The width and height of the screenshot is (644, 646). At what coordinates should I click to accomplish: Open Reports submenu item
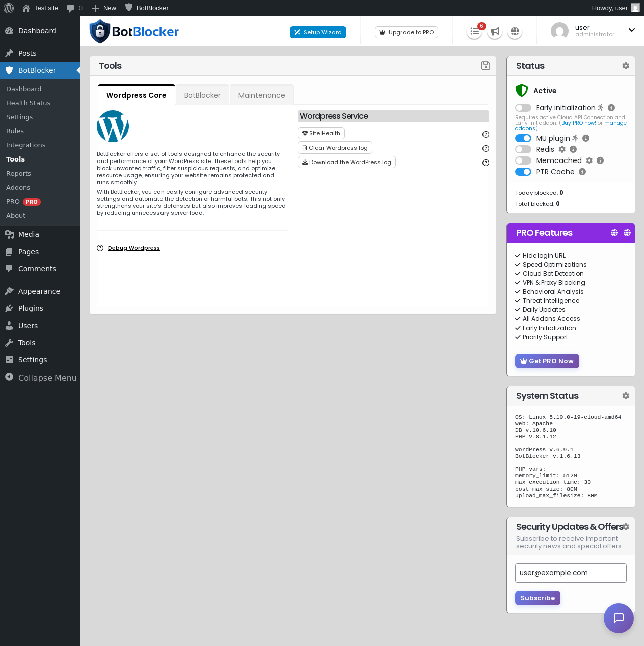(19, 173)
